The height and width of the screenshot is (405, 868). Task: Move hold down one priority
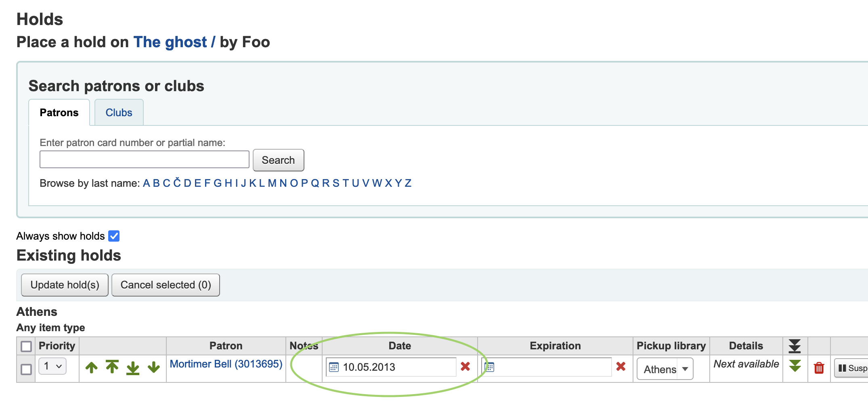click(x=154, y=367)
